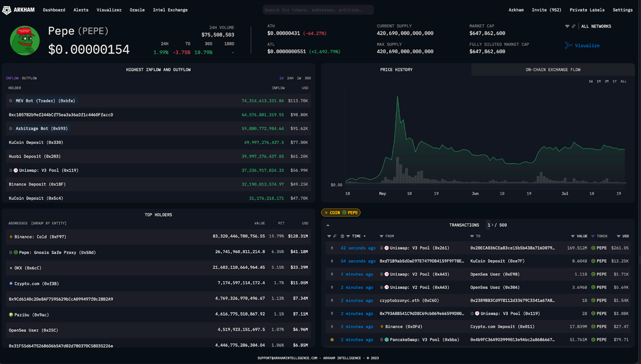Viewport: 641px width, 364px height.
Task: Click the X icon on the COIN PEPE filter chip
Action: click(x=326, y=213)
